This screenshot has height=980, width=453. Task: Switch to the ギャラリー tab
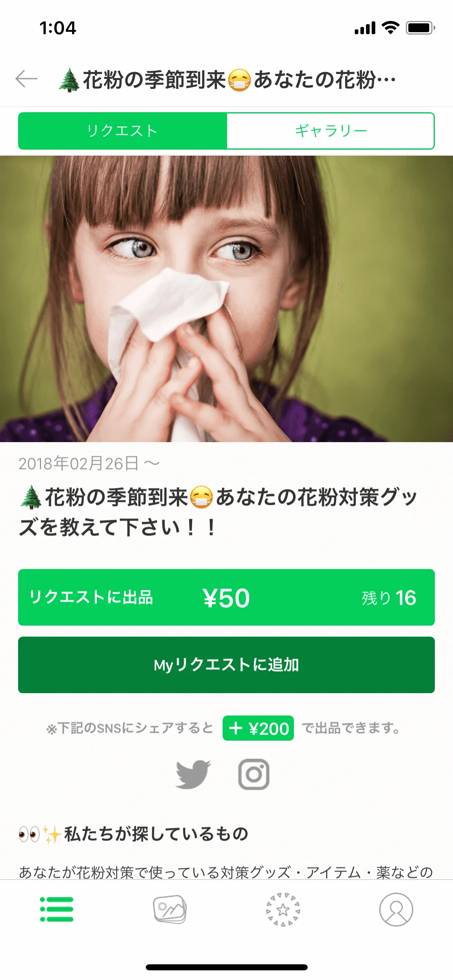coord(331,131)
